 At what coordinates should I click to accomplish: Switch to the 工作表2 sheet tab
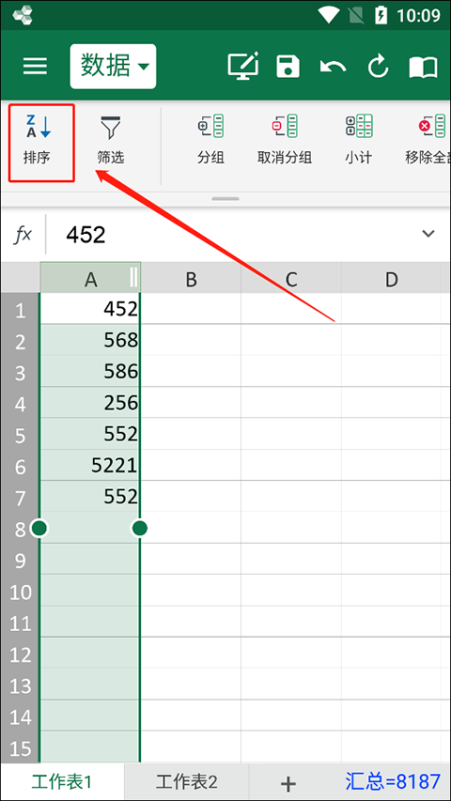186,782
